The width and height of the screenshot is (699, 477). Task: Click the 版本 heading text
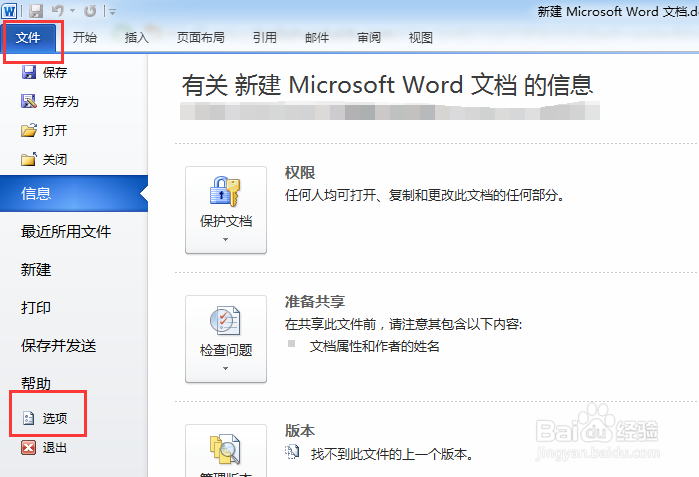(x=300, y=431)
